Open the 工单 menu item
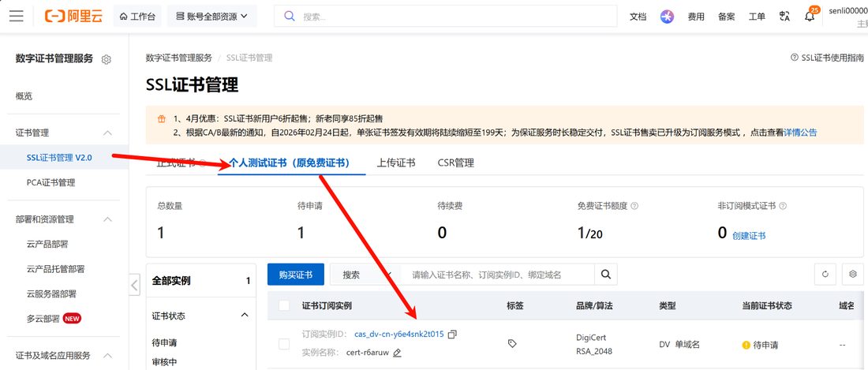 click(757, 17)
